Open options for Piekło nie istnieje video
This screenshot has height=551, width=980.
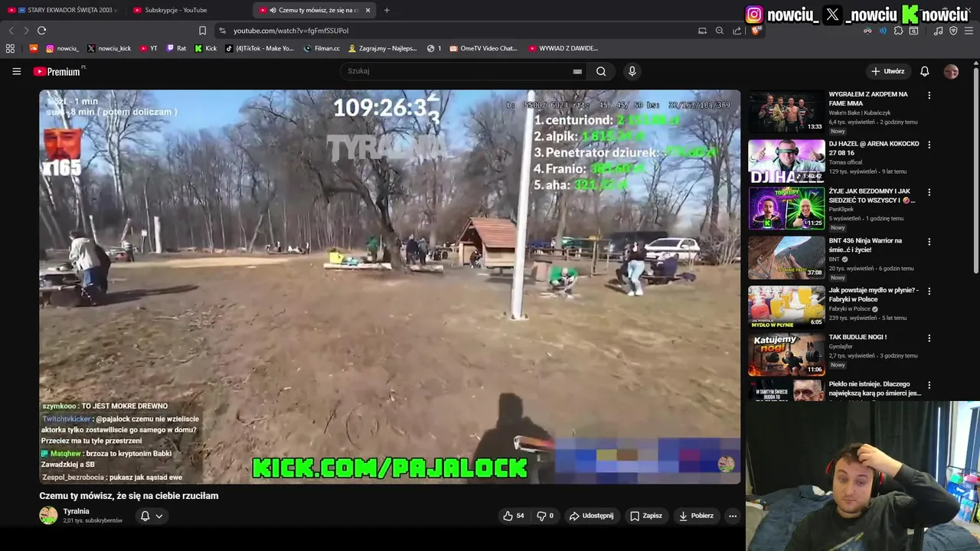929,386
